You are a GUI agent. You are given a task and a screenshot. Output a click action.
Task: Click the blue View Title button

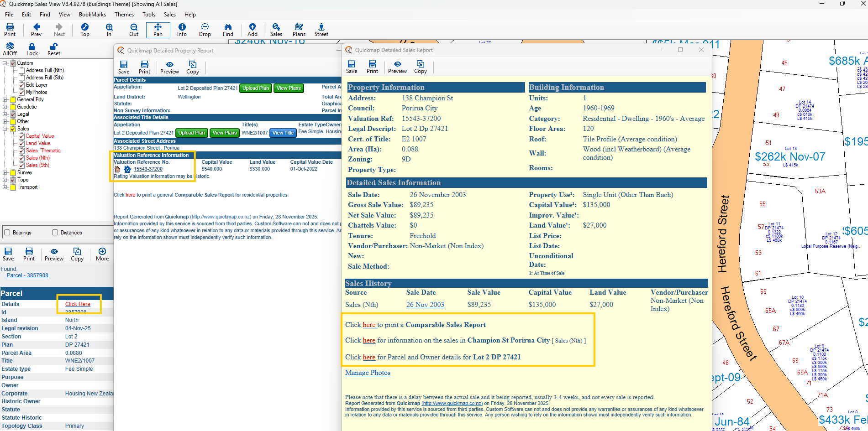[x=283, y=133]
